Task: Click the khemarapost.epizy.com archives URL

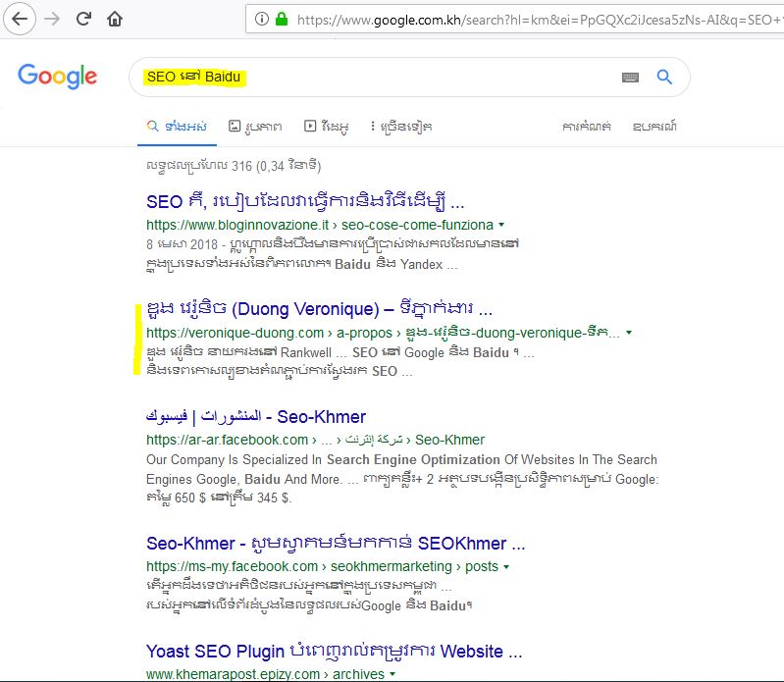Action: [x=265, y=674]
